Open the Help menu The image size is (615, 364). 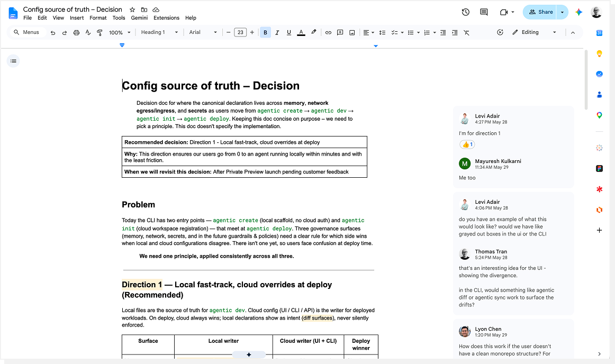click(x=191, y=17)
